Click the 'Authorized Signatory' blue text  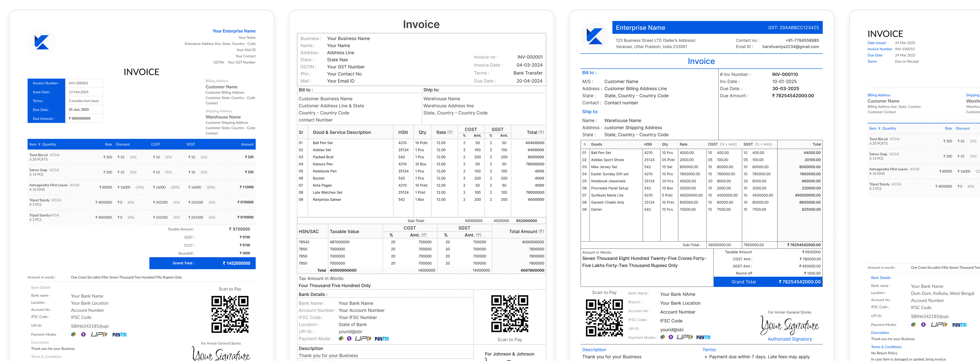coord(789,339)
